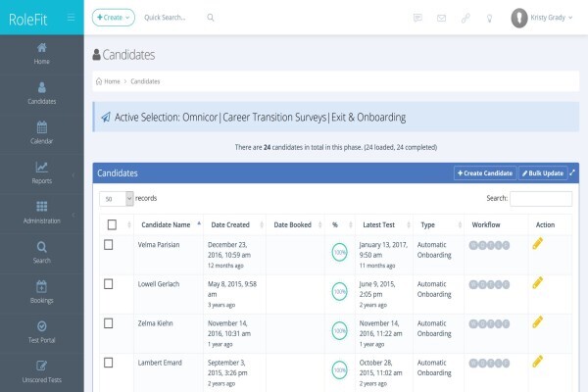Click the Candidates breadcrumb link
The image size is (588, 392).
pos(145,81)
